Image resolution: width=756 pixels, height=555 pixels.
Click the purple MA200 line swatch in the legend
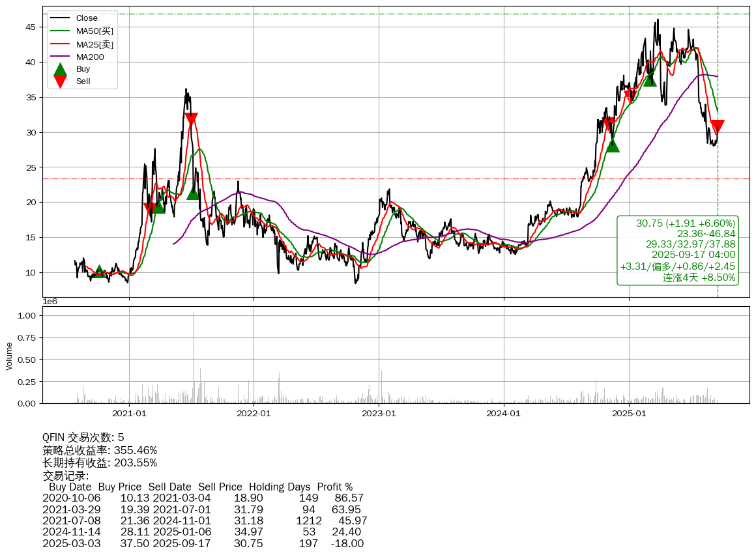[x=60, y=57]
